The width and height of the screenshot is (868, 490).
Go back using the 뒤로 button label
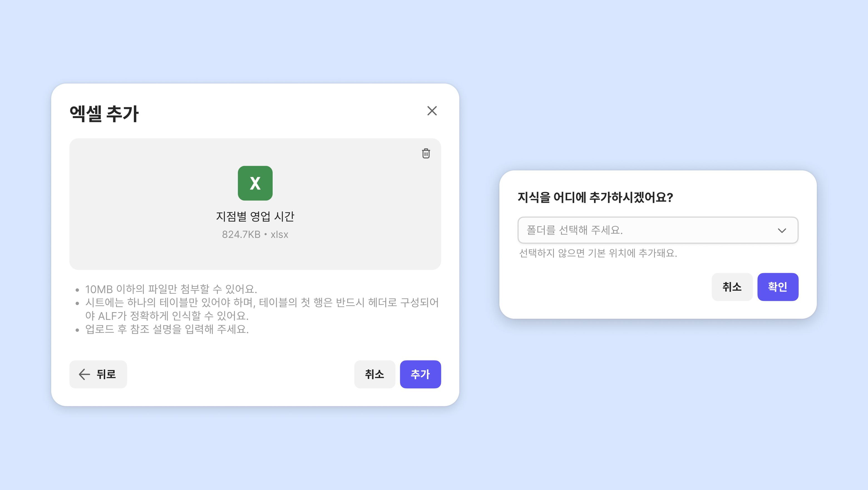tap(106, 374)
